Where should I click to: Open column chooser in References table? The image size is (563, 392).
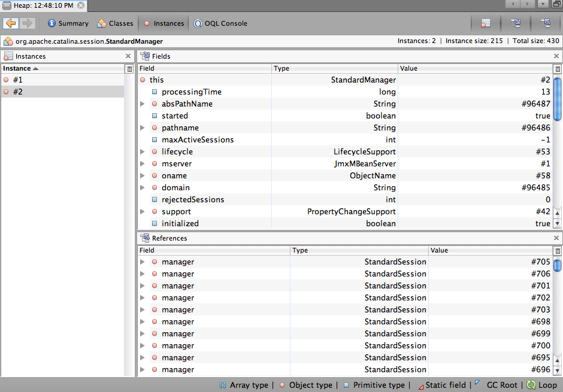557,251
